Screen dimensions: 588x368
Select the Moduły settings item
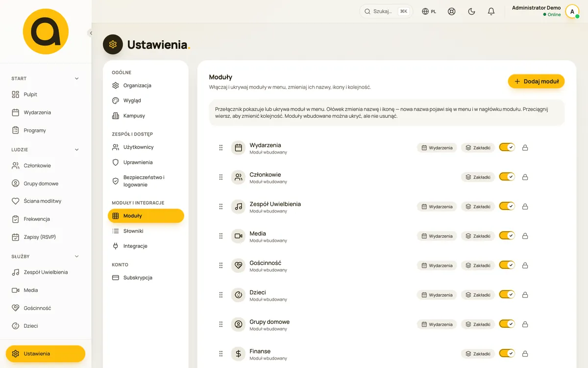146,216
